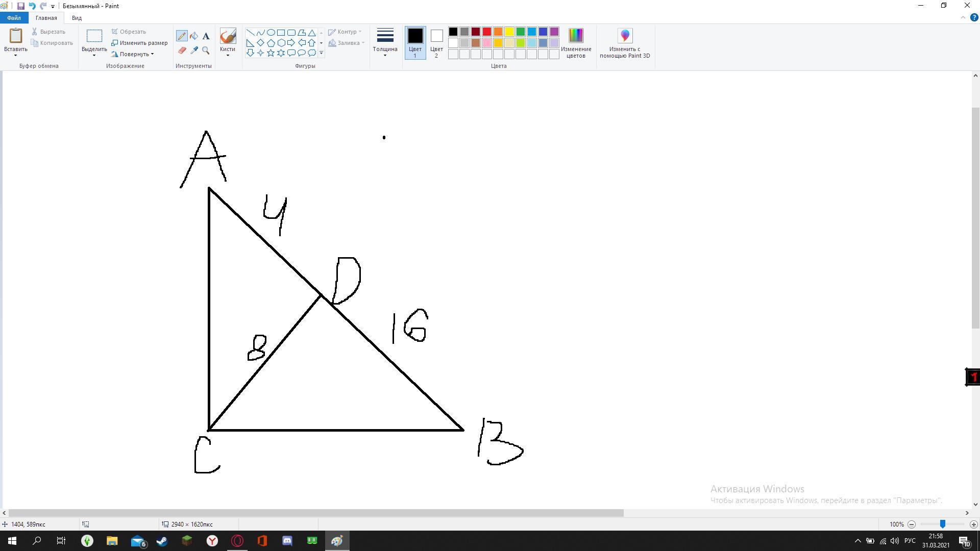Select the Pencil tool
Screen dimensions: 980x551
(x=182, y=36)
